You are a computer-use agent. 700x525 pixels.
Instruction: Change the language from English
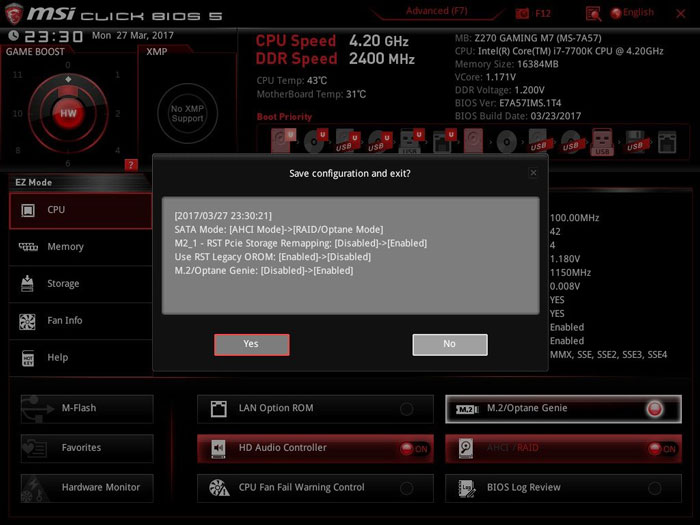632,13
